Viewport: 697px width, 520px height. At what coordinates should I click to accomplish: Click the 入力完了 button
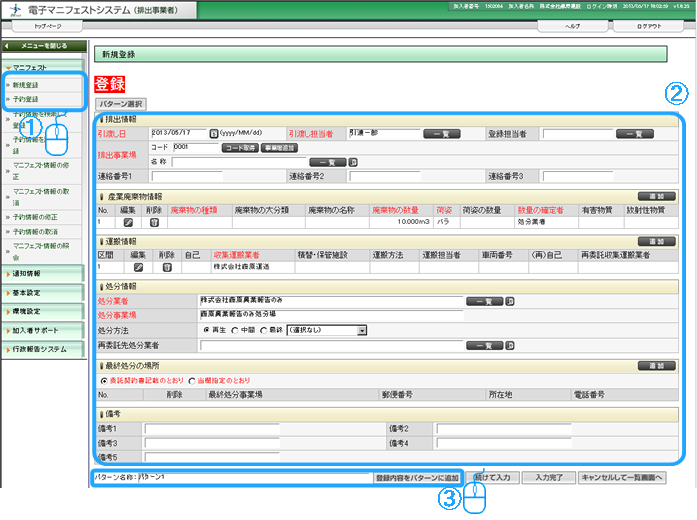pyautogui.click(x=549, y=478)
